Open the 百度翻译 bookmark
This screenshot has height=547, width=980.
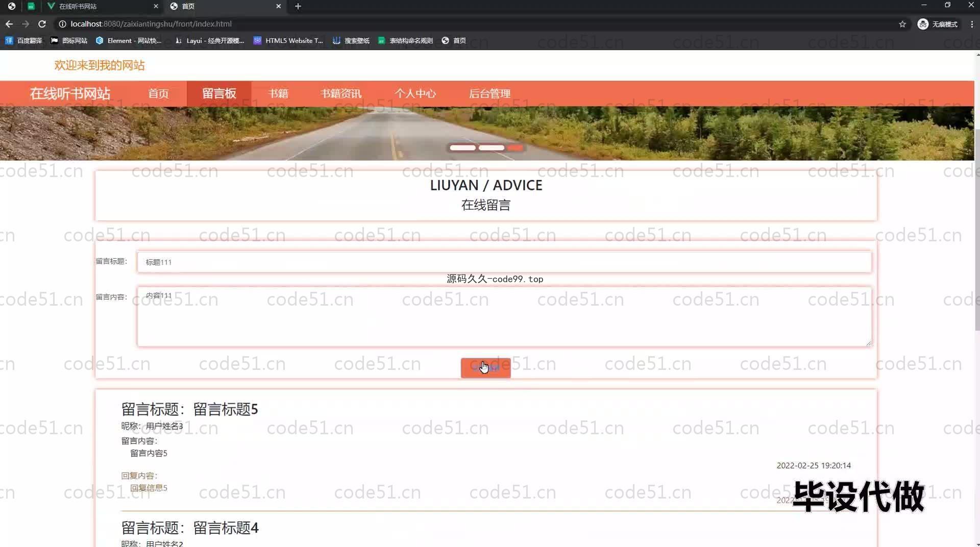pos(23,40)
